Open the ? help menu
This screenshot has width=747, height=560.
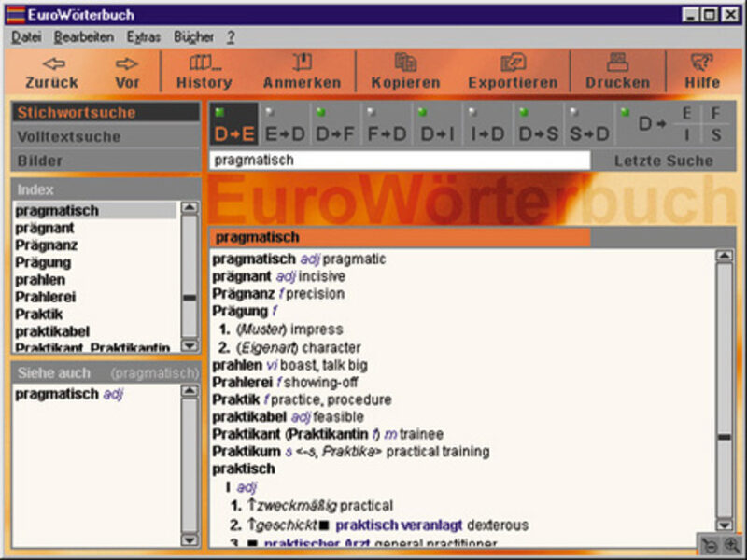(231, 37)
